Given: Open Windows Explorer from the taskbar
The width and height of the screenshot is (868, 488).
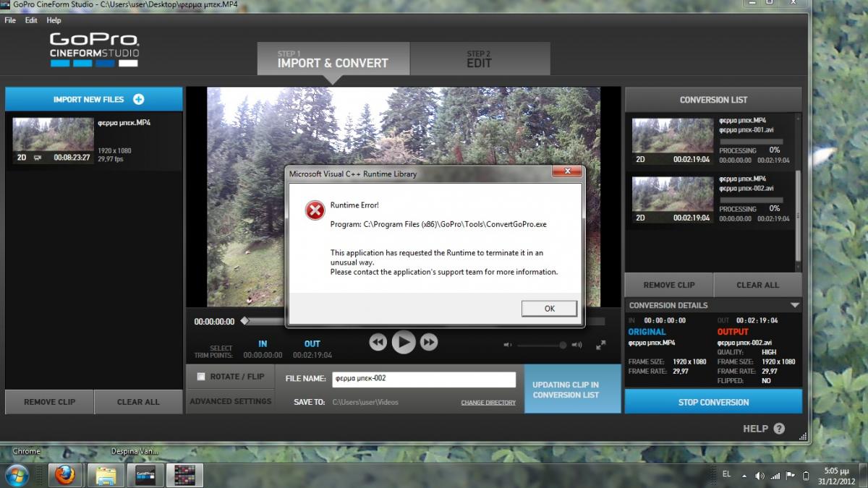Looking at the screenshot, I should coord(106,475).
